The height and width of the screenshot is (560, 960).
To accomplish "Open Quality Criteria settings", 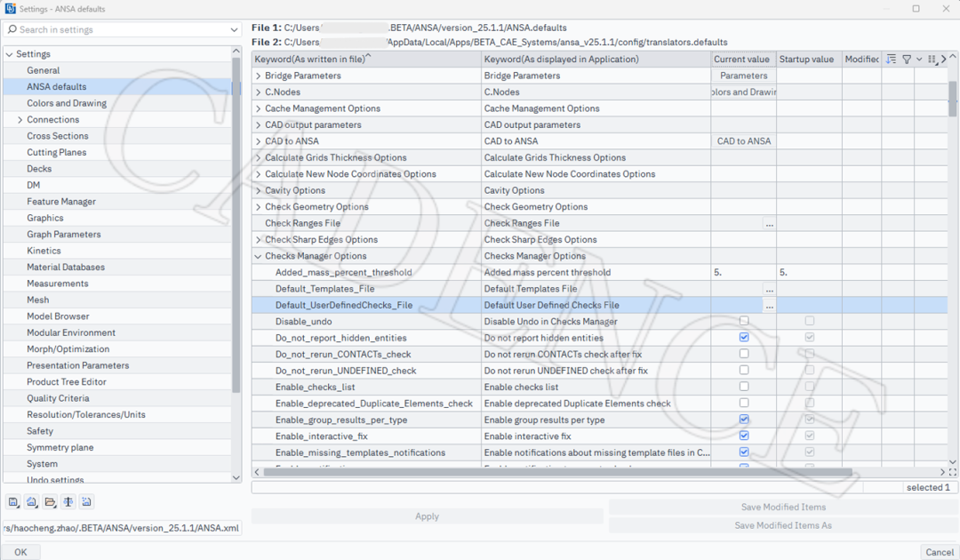I will (x=58, y=398).
